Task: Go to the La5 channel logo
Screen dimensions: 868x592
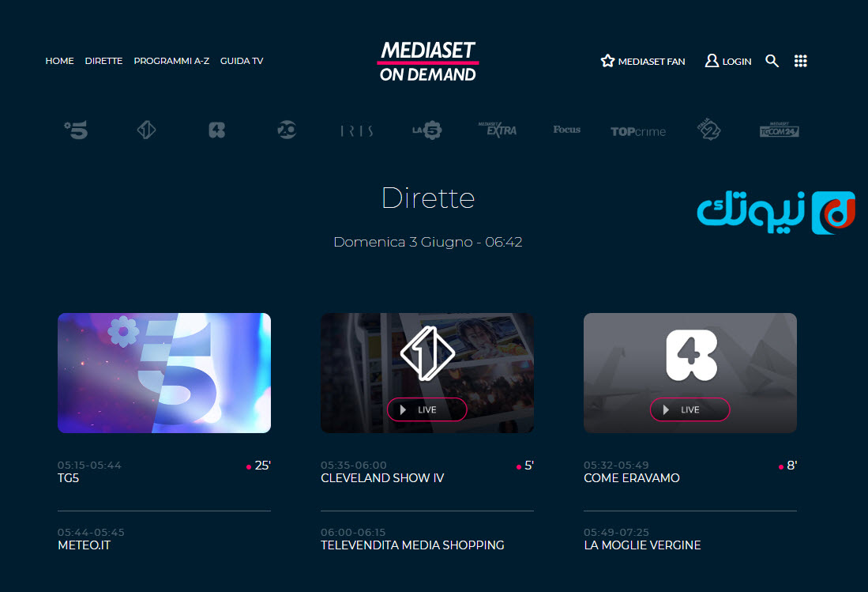Action: pyautogui.click(x=426, y=130)
